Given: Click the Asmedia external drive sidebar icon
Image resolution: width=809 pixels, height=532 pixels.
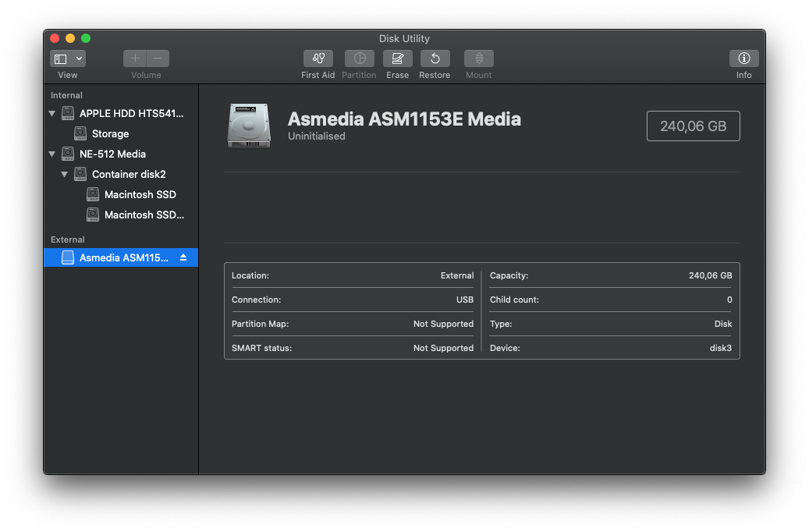Looking at the screenshot, I should pos(68,257).
